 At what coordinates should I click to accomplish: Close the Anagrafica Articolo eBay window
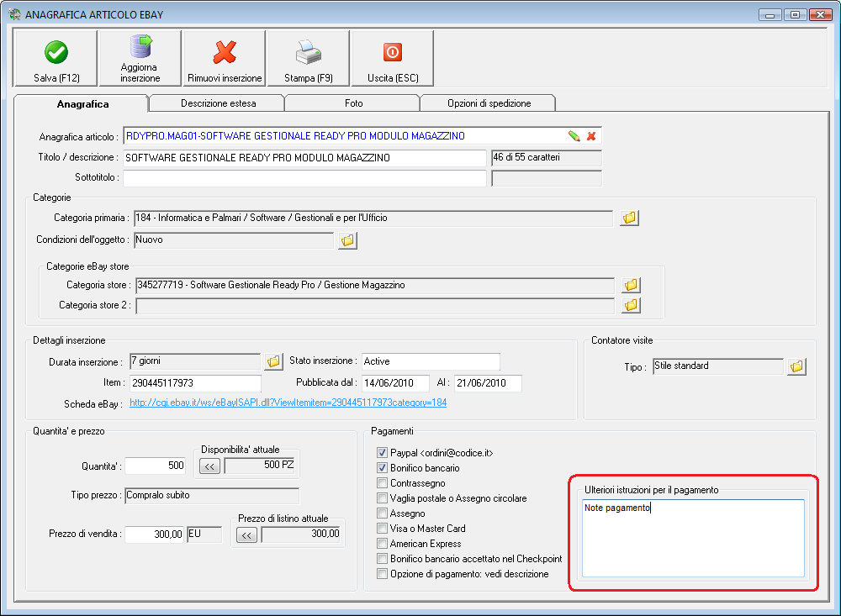coord(820,14)
